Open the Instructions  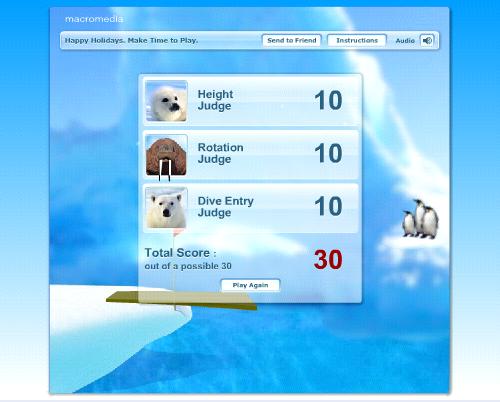click(357, 40)
